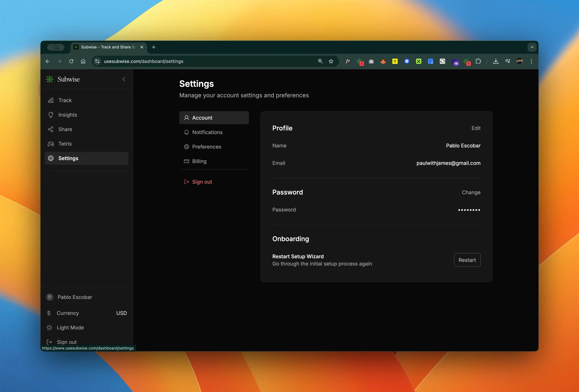Toggle Light Mode in the sidebar
This screenshot has height=392, width=579.
70,328
